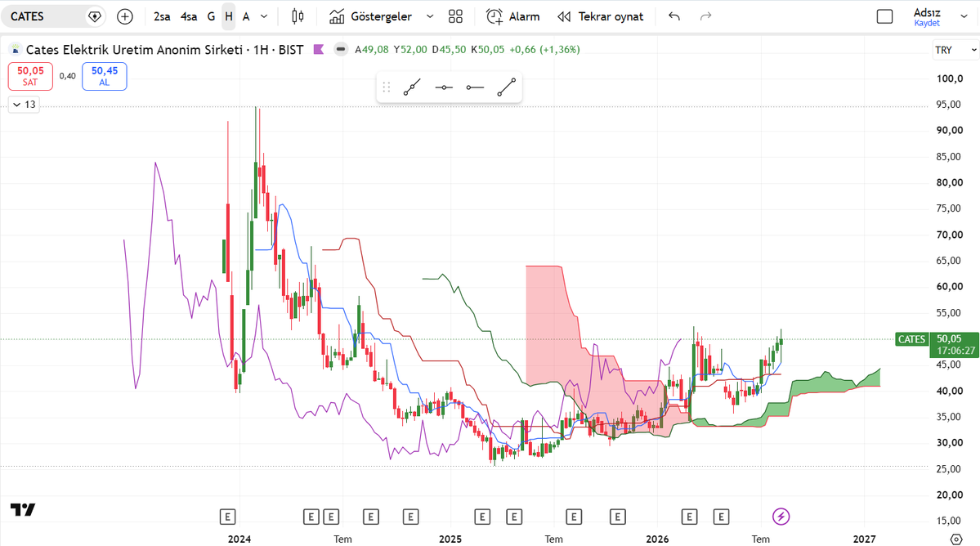Click Kaydet to save the Adsız layout
The height and width of the screenshot is (546, 980).
[x=927, y=23]
